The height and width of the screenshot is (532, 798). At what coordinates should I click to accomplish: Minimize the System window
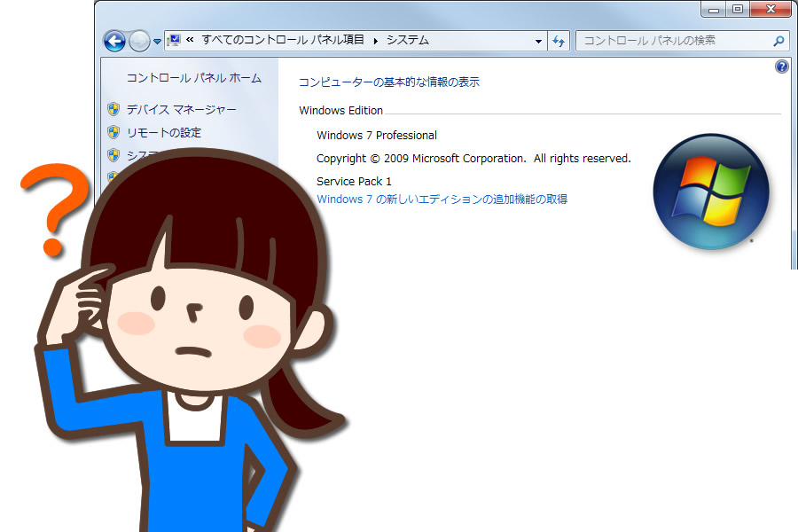[x=714, y=9]
